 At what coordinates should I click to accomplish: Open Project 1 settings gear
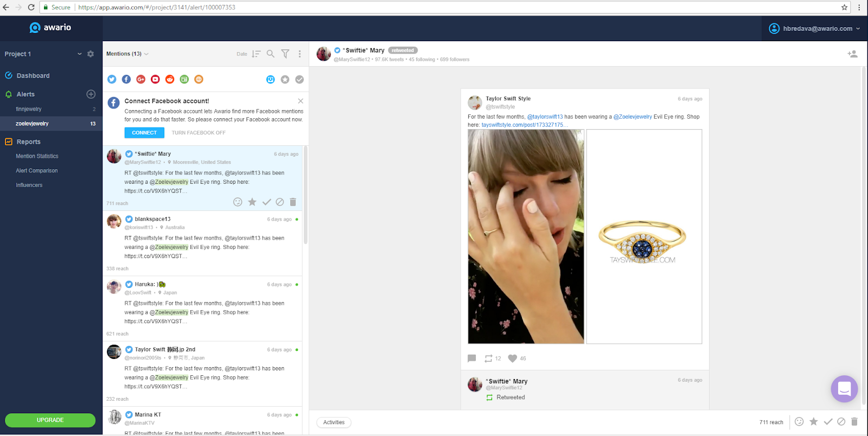(x=91, y=54)
